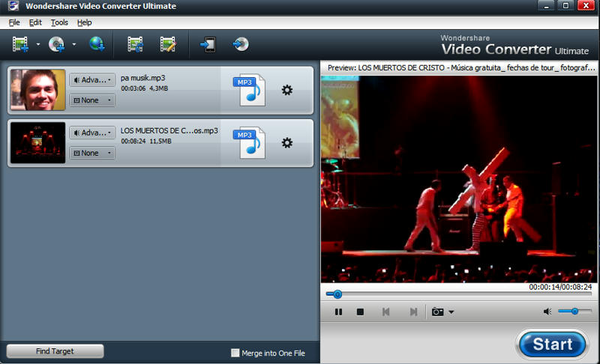The height and width of the screenshot is (364, 600).
Task: Maximize the Wondershare window
Action: tap(565, 6)
